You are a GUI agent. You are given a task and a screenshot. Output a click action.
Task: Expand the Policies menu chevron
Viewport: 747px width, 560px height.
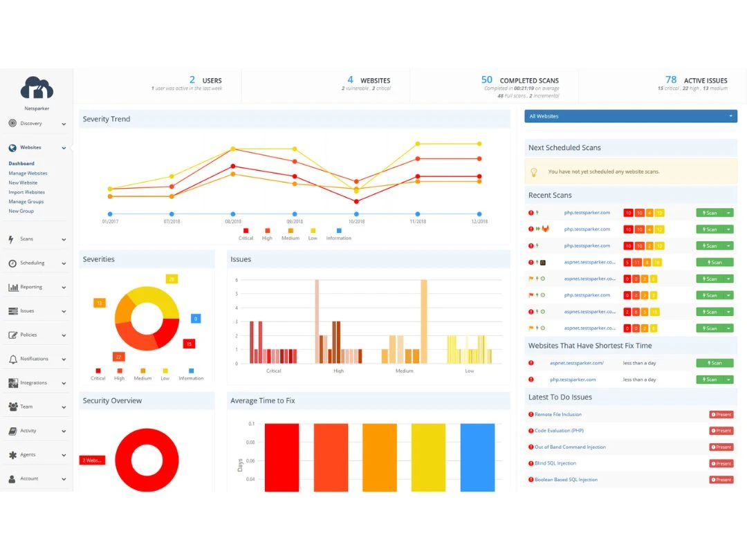(x=64, y=335)
